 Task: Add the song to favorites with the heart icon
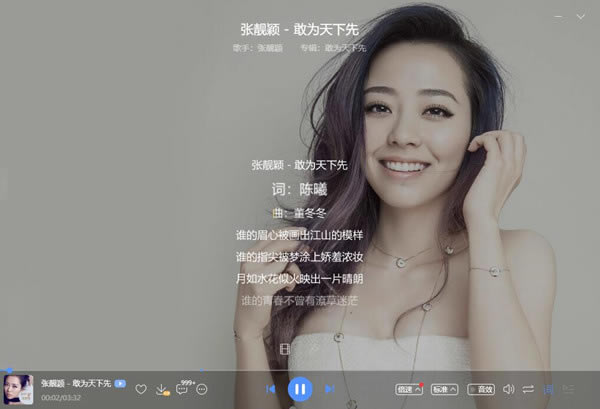(141, 389)
